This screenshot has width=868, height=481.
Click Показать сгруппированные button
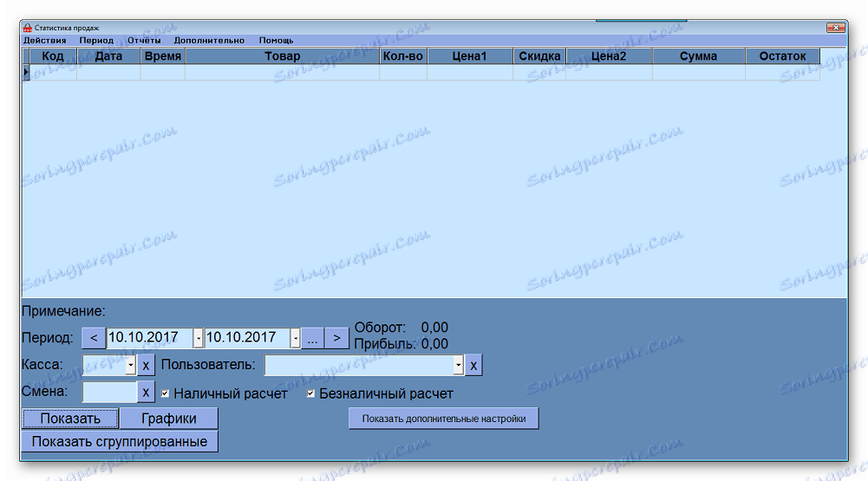120,442
